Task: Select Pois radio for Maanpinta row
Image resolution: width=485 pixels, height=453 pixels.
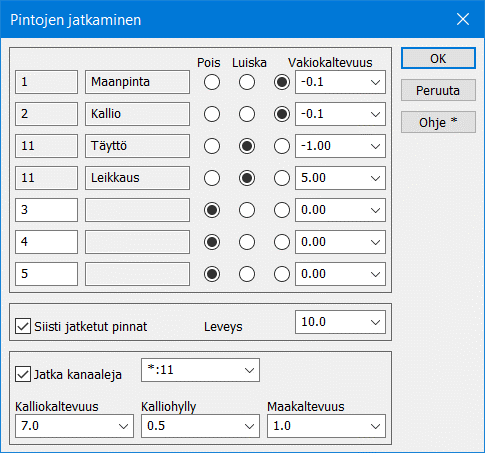Action: 212,82
